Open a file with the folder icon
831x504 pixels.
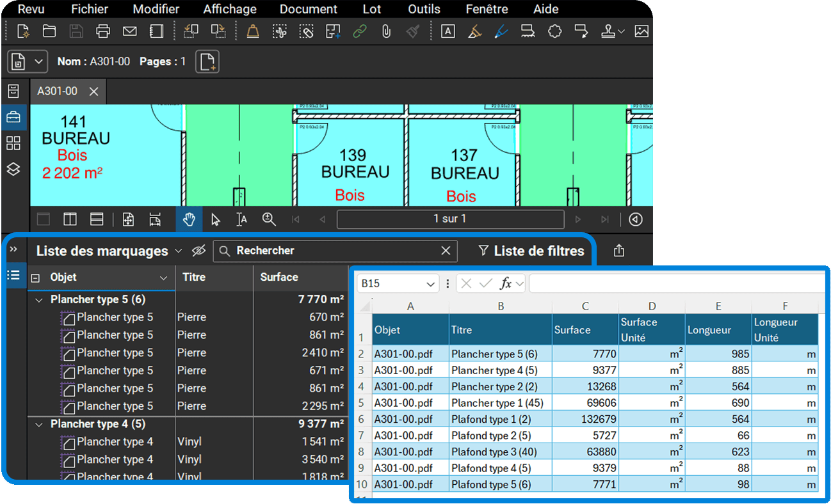click(49, 31)
